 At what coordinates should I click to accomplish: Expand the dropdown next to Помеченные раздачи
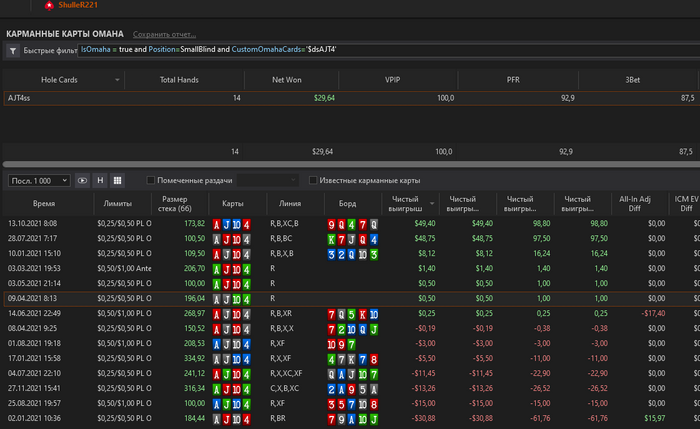pos(293,180)
